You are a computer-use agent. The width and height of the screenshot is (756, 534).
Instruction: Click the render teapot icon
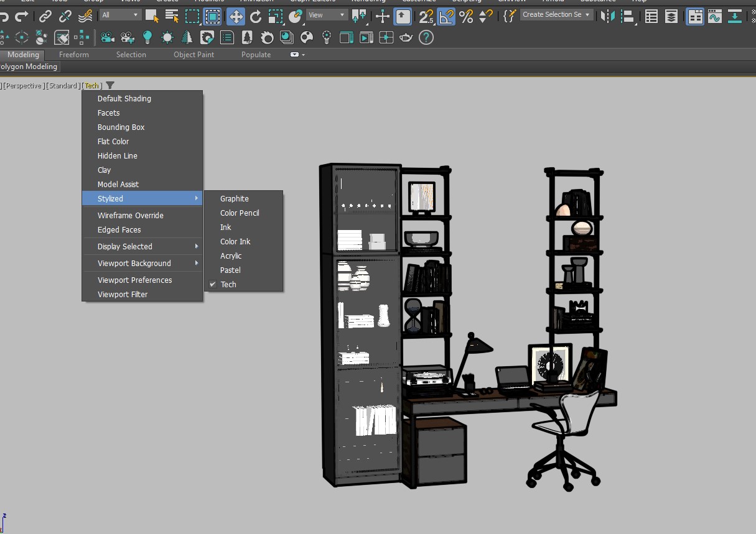405,38
